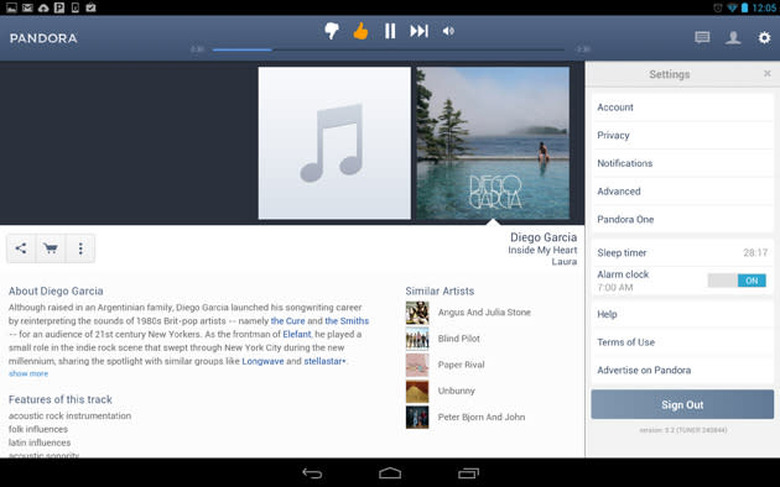
Task: Click the thumbs down icon
Action: click(x=332, y=31)
